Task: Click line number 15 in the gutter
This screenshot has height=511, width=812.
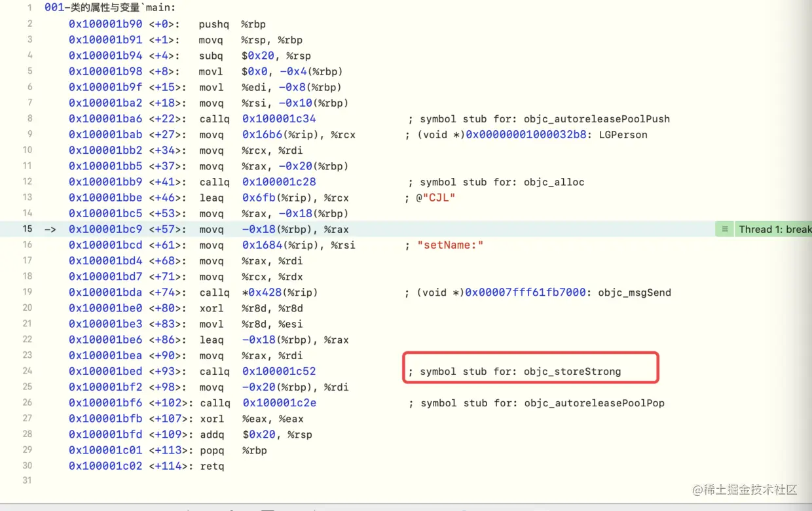Action: tap(27, 229)
